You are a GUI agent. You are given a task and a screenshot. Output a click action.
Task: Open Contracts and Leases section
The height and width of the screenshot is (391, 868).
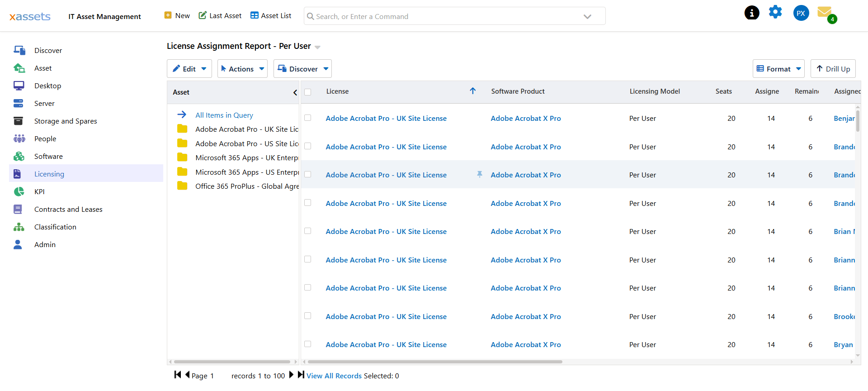pyautogui.click(x=68, y=209)
